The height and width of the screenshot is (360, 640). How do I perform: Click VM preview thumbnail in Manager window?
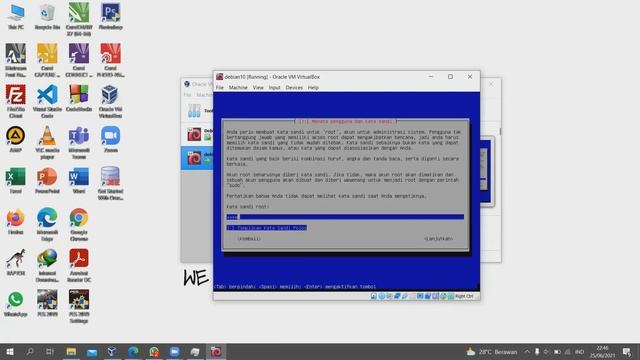point(487,171)
